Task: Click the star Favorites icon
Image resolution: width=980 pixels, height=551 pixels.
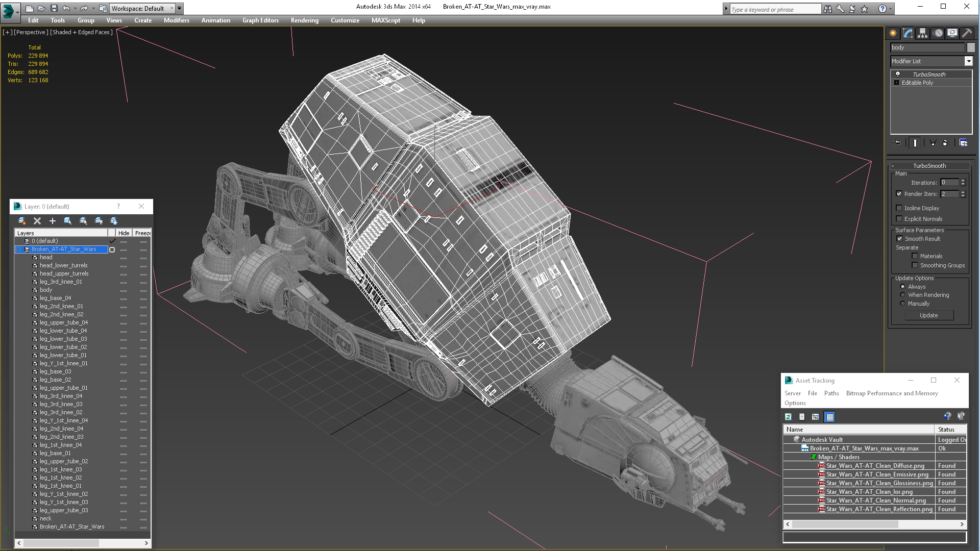Action: [x=864, y=9]
